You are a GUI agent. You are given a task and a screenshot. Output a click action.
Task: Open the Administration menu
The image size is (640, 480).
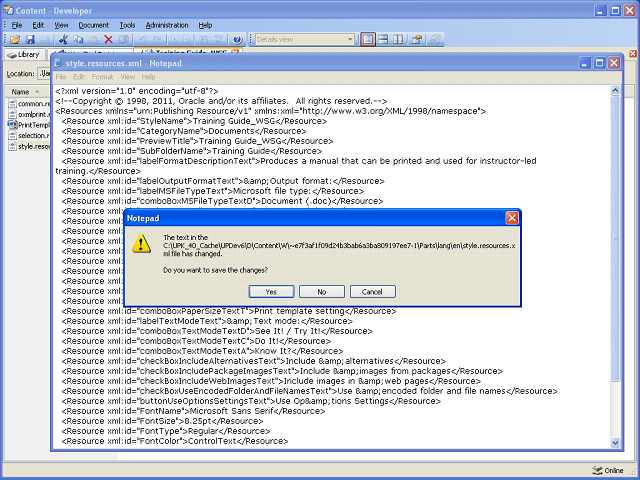pos(167,25)
